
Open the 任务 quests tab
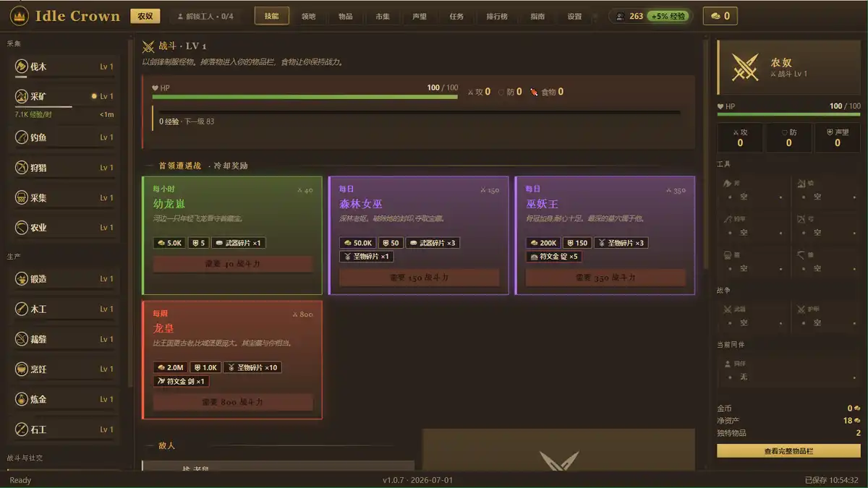[456, 16]
